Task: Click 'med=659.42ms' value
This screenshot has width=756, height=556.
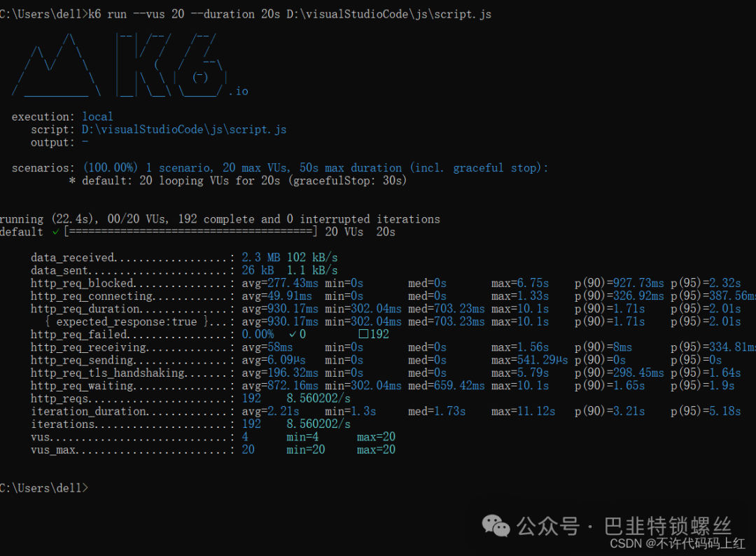Action: pyautogui.click(x=447, y=386)
